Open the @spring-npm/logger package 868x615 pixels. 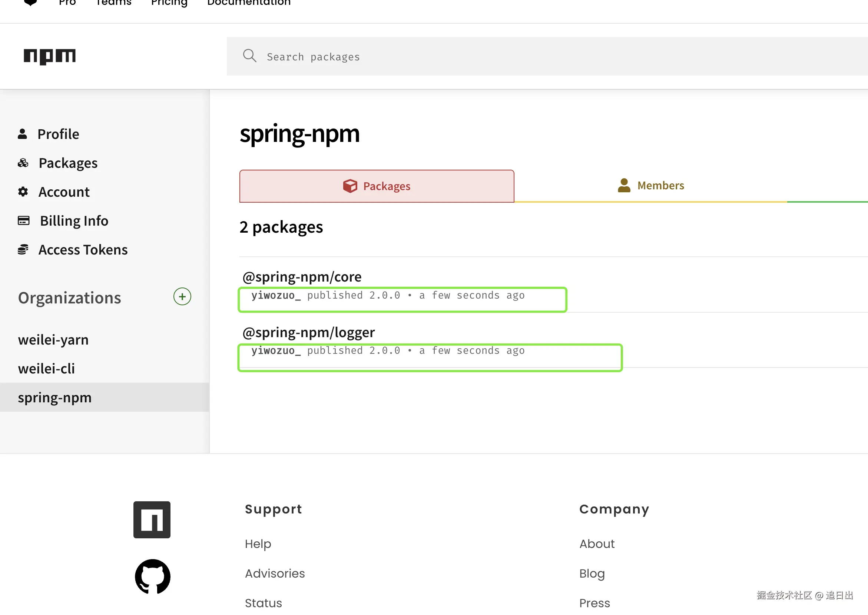pos(309,332)
